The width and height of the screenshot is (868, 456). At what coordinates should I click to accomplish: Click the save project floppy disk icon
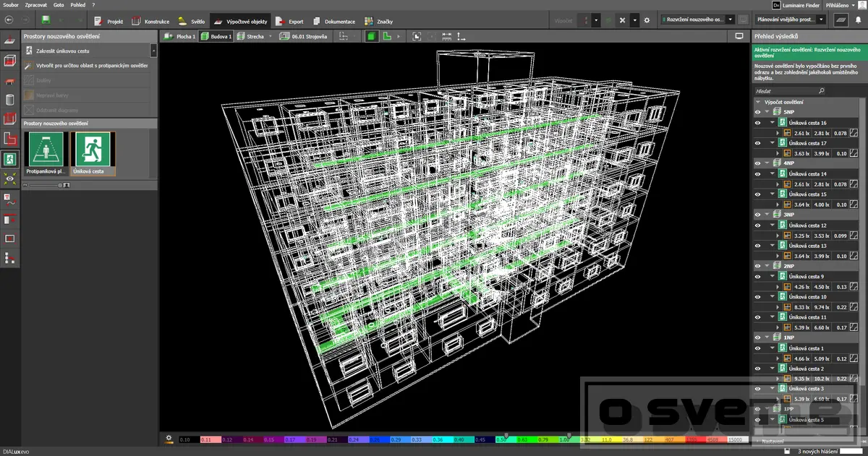pyautogui.click(x=46, y=21)
